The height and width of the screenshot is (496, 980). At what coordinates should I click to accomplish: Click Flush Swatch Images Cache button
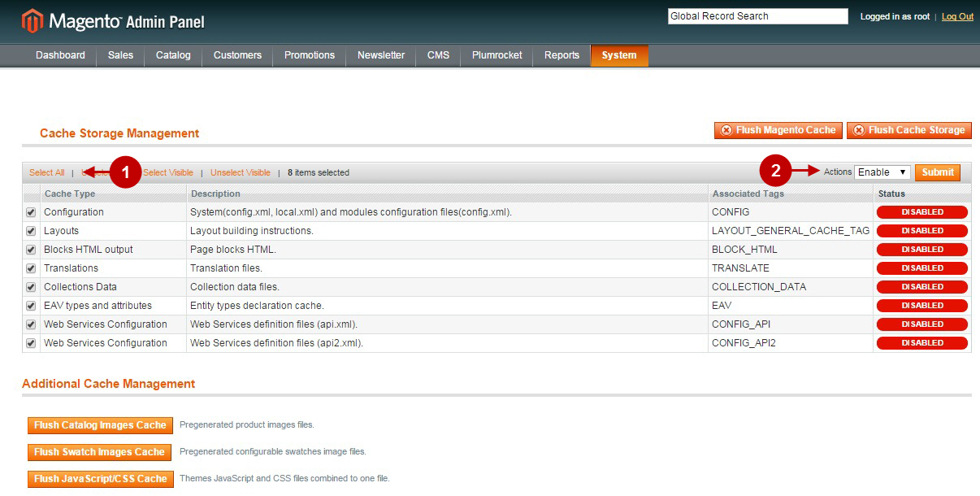point(99,451)
